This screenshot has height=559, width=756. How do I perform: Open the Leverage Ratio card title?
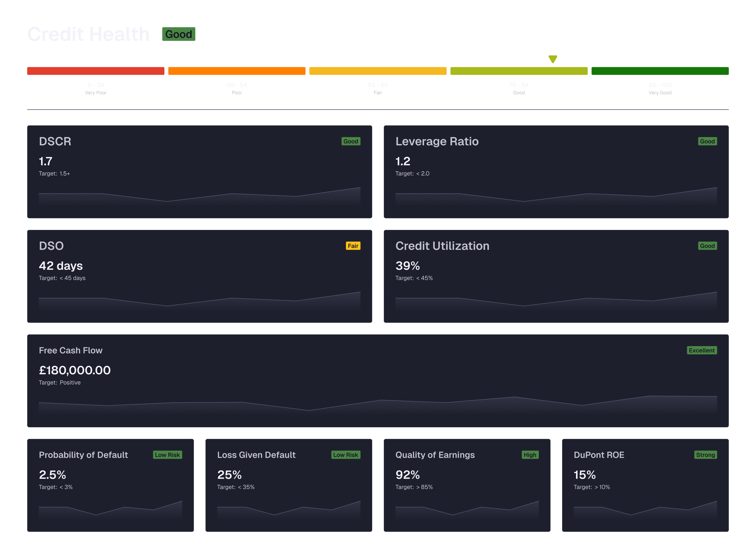pyautogui.click(x=437, y=141)
